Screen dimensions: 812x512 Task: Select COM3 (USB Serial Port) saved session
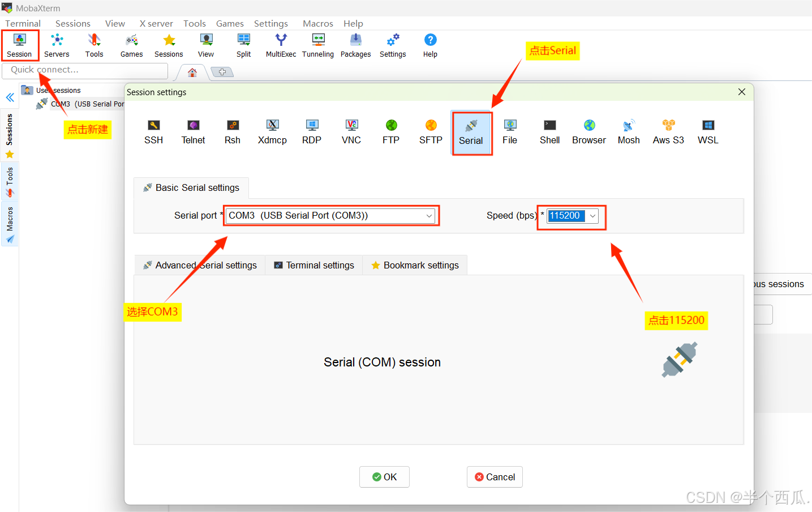[80, 104]
